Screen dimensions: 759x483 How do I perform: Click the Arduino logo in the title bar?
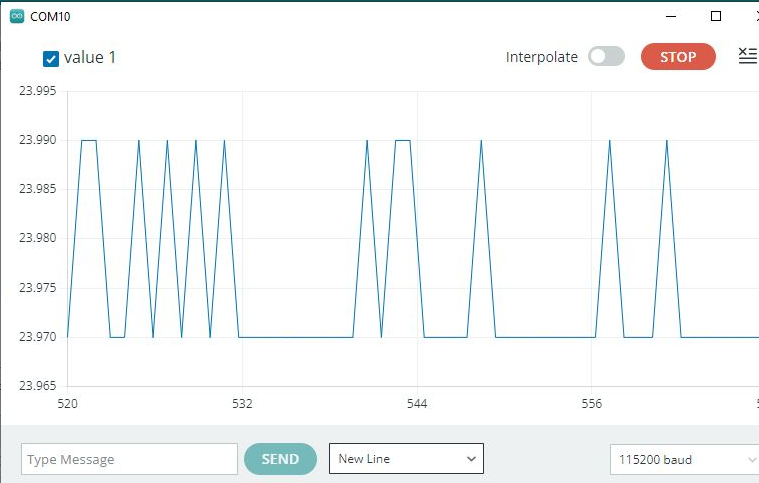point(17,16)
